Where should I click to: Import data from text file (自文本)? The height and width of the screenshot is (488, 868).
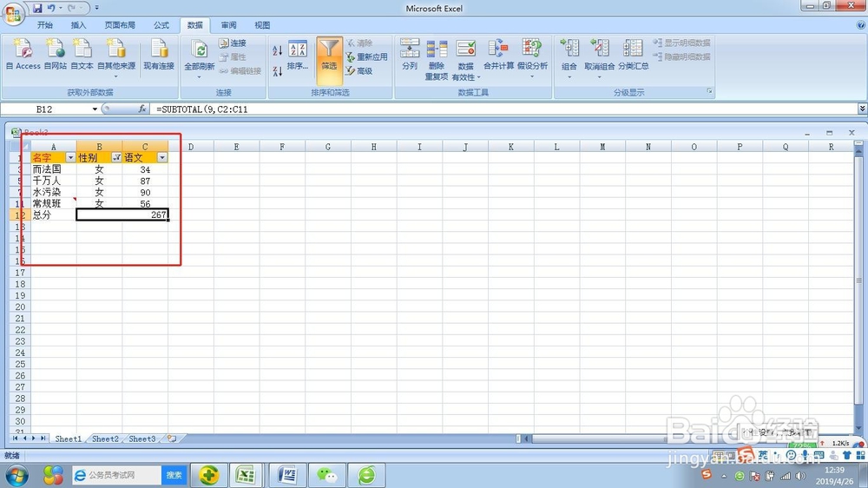(x=82, y=55)
